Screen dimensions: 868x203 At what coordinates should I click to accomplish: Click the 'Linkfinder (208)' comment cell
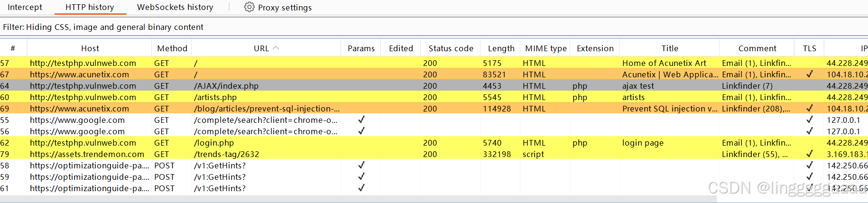coord(756,109)
